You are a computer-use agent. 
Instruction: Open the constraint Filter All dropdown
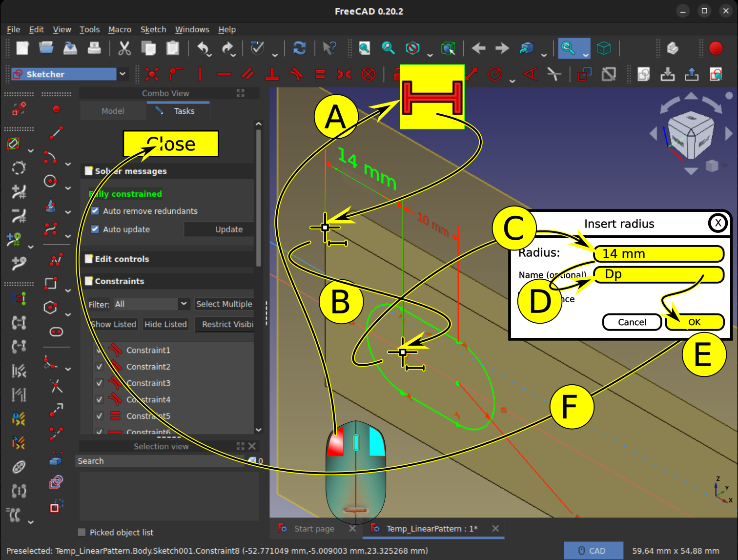[x=184, y=304]
